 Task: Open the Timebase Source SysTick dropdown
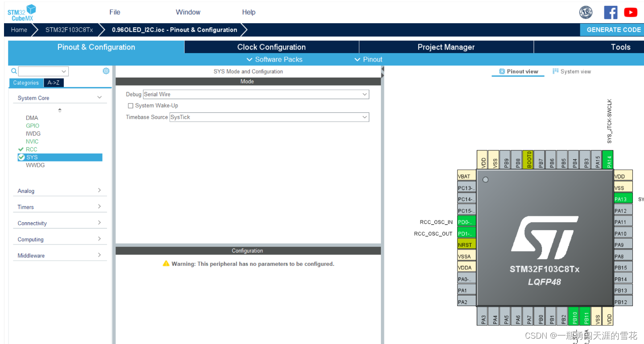pyautogui.click(x=269, y=117)
